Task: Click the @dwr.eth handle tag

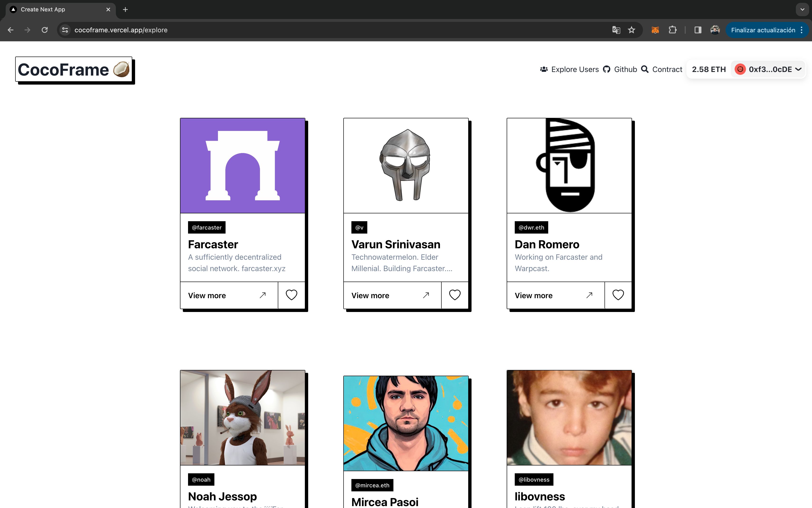Action: 531,227
